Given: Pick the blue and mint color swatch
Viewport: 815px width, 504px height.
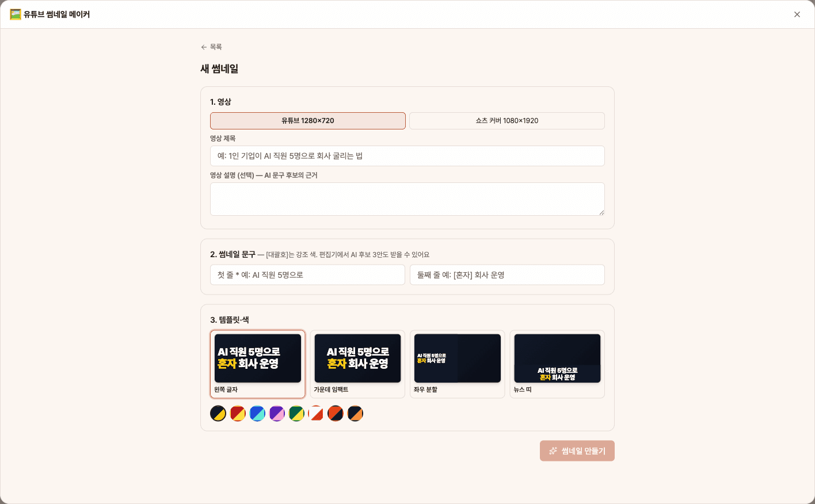Looking at the screenshot, I should pos(257,414).
